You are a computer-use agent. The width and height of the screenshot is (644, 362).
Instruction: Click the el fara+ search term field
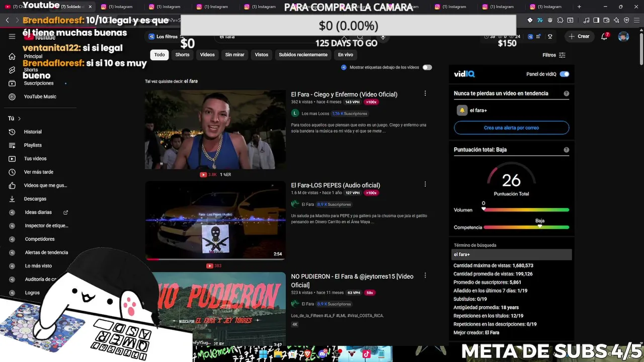click(512, 254)
